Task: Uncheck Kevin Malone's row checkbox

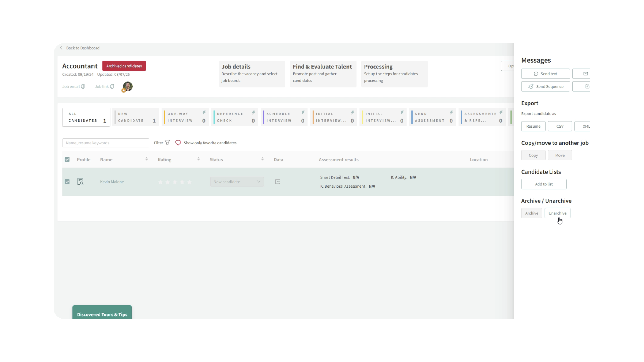Action: click(67, 182)
